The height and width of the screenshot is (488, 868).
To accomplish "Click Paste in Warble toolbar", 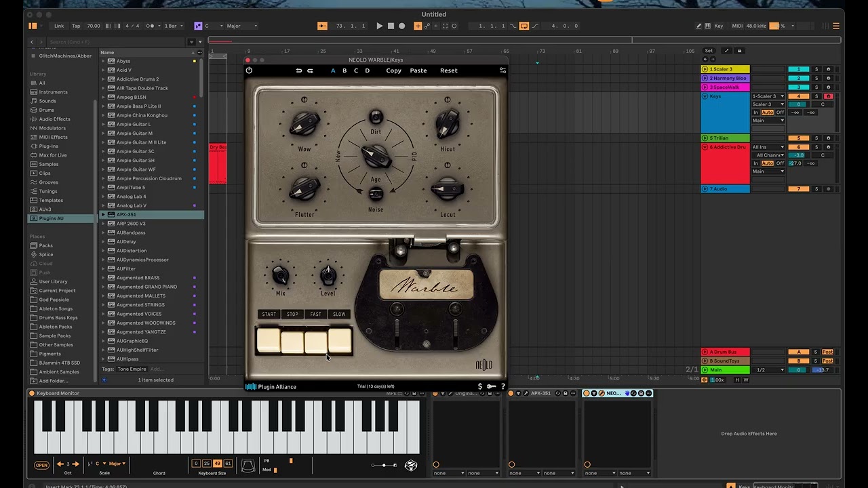I will (x=418, y=70).
